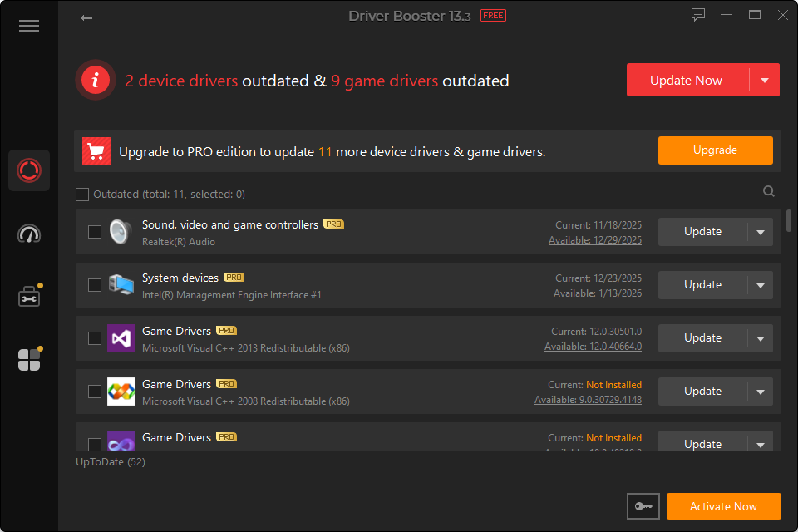This screenshot has height=532, width=798.
Task: Open the feedback message icon
Action: [x=697, y=15]
